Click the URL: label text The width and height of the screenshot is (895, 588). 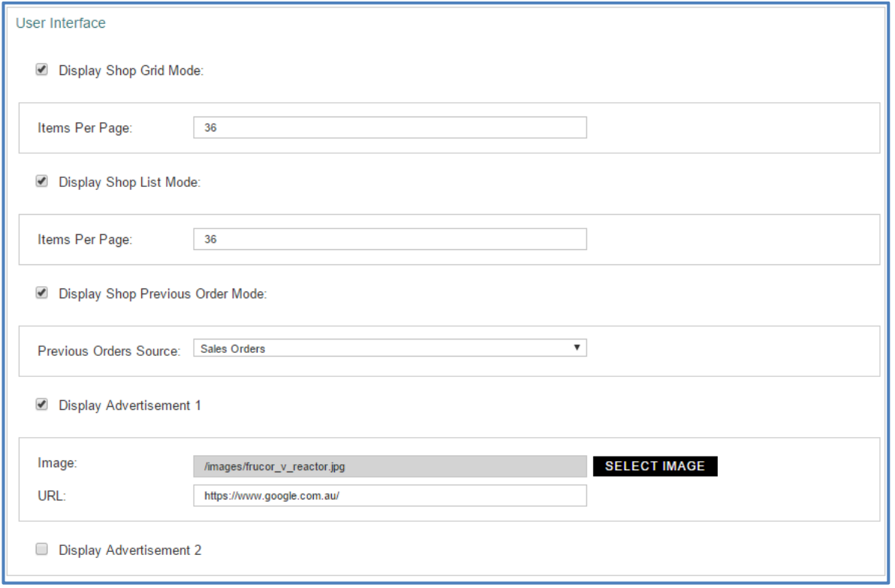pyautogui.click(x=52, y=496)
